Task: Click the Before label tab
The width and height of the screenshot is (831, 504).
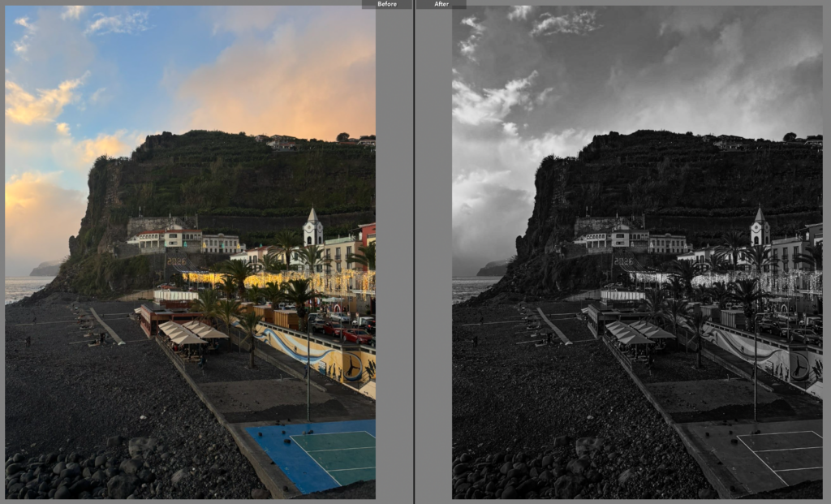Action: pyautogui.click(x=387, y=4)
